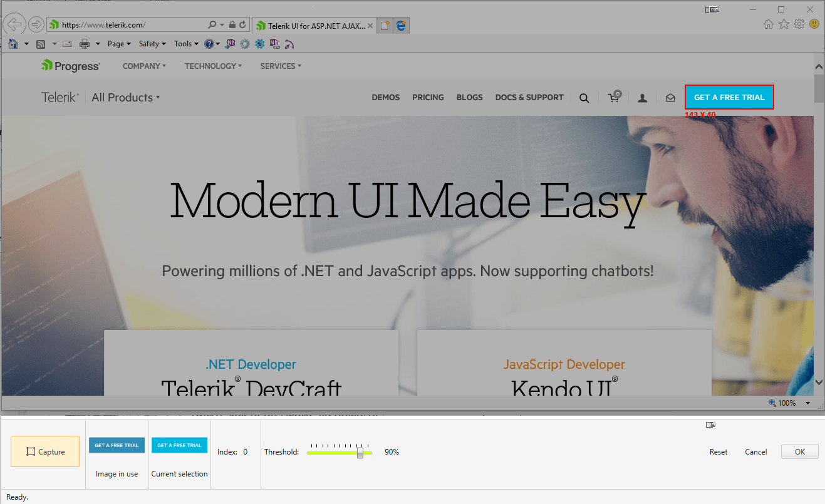This screenshot has height=504, width=825.
Task: Expand the RSS feeds dropdown arrow
Action: 54,44
